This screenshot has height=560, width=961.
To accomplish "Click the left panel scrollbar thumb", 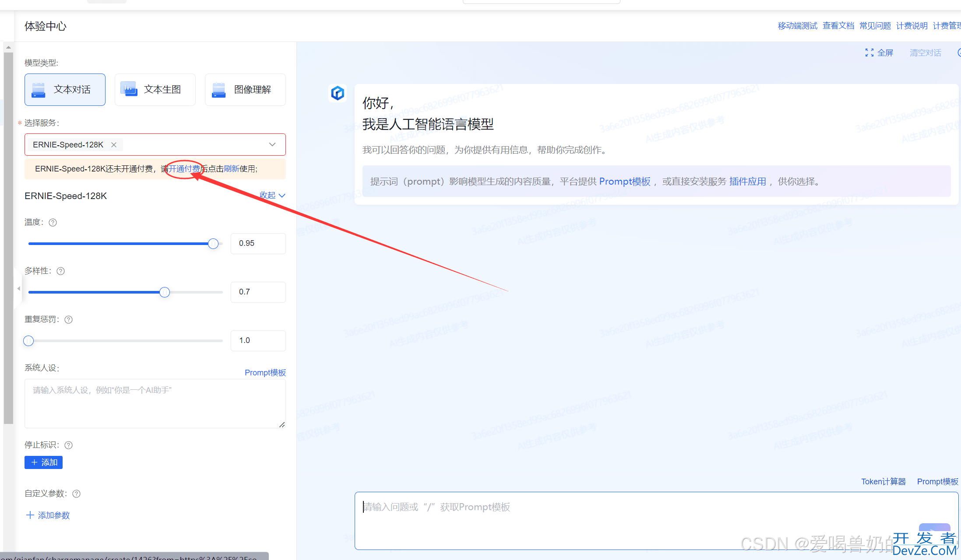I will coord(8,238).
